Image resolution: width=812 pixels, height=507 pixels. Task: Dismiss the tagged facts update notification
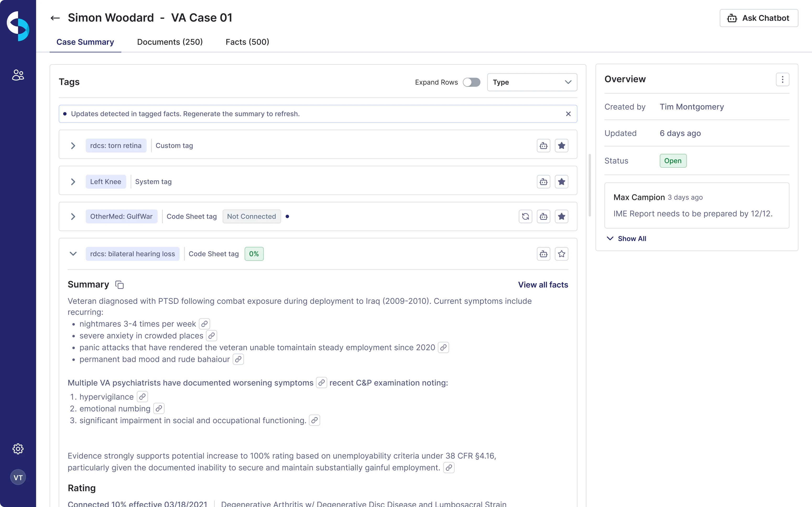(x=568, y=114)
